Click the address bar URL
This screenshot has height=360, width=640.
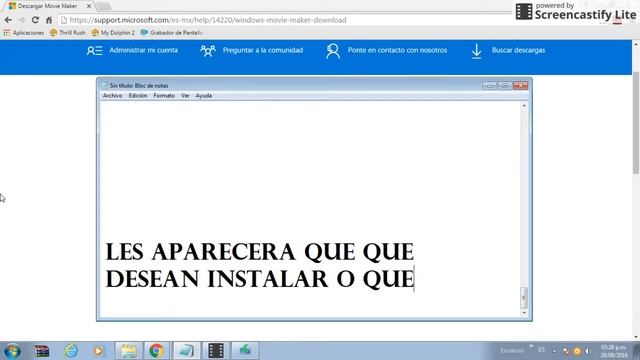coord(208,20)
